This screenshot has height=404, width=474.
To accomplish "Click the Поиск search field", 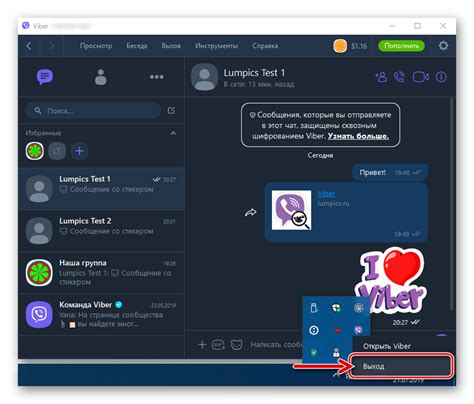I will click(x=93, y=111).
